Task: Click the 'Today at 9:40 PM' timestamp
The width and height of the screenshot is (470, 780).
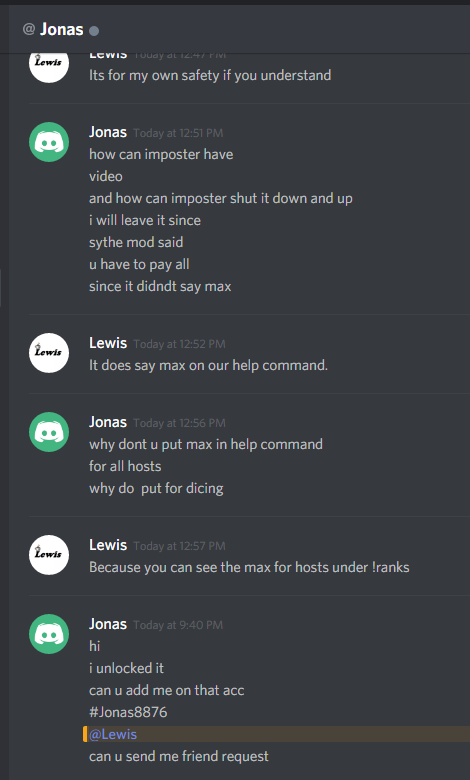Action: [178, 625]
